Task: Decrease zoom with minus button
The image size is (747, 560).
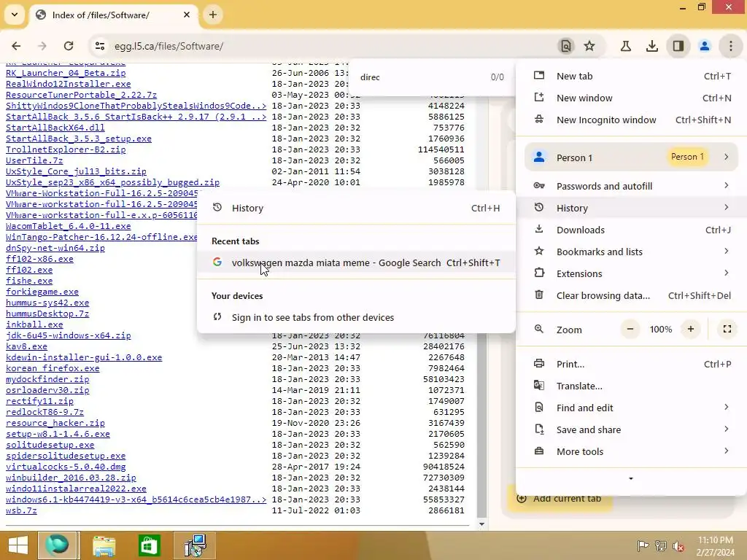Action: tap(630, 329)
